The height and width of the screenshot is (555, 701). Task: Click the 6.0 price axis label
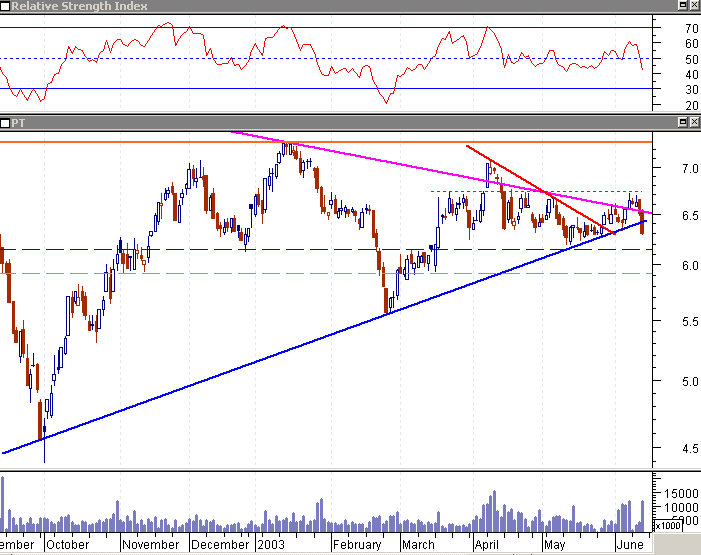click(690, 266)
